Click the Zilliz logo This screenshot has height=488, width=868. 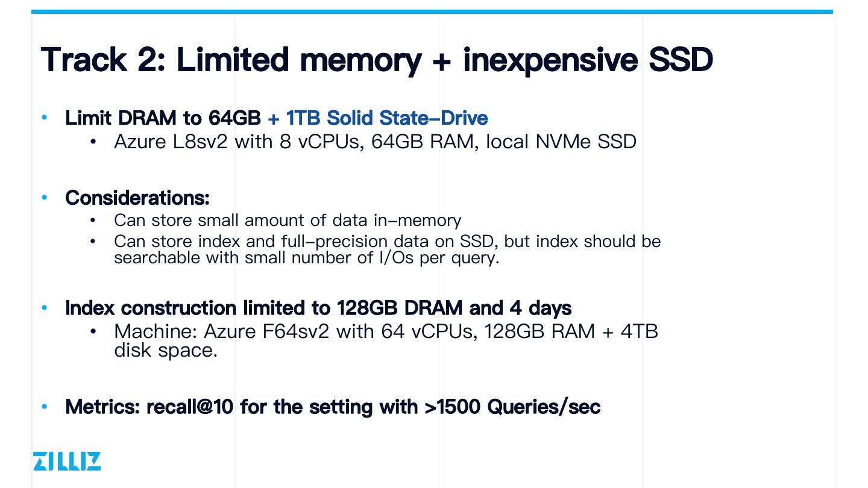(66, 461)
